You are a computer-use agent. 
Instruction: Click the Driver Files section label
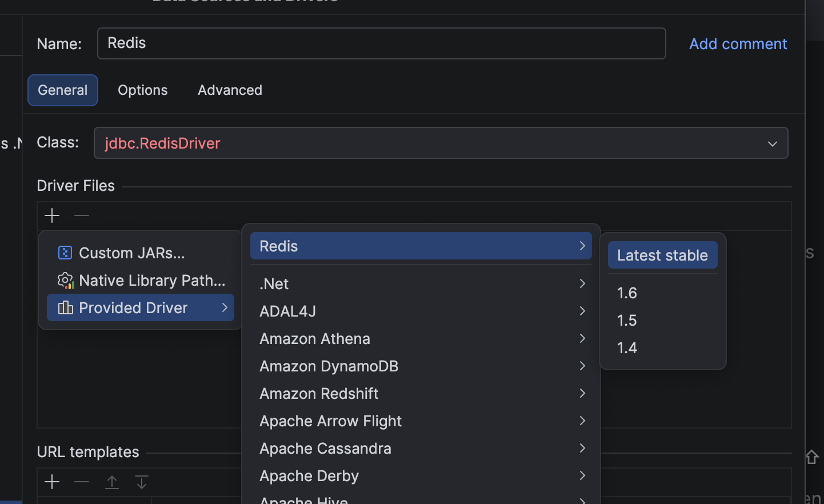click(x=76, y=186)
